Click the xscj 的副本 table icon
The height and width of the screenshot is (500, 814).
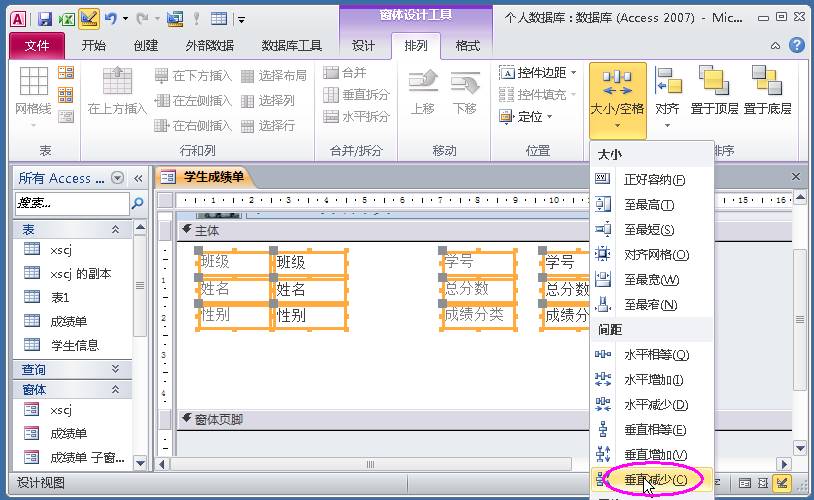tap(32, 273)
